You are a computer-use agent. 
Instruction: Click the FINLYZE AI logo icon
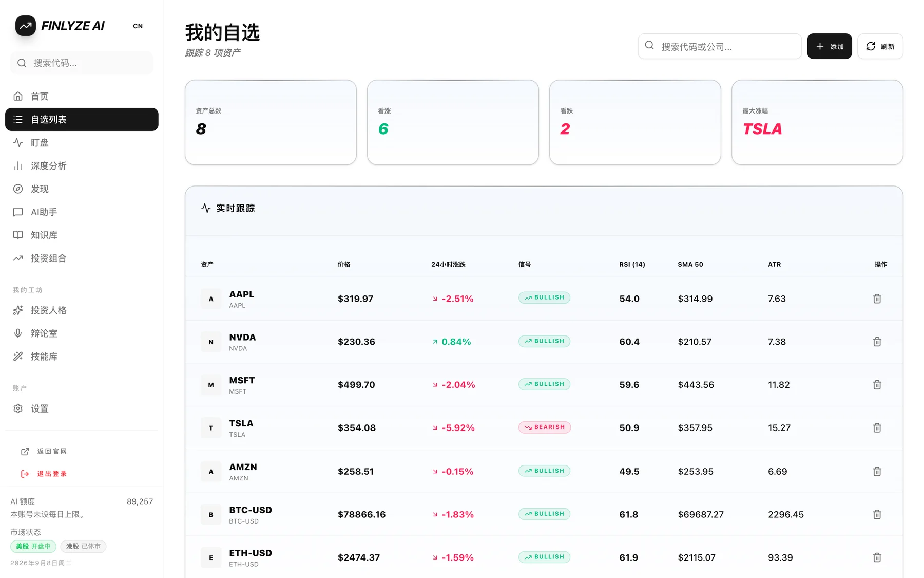pyautogui.click(x=26, y=26)
